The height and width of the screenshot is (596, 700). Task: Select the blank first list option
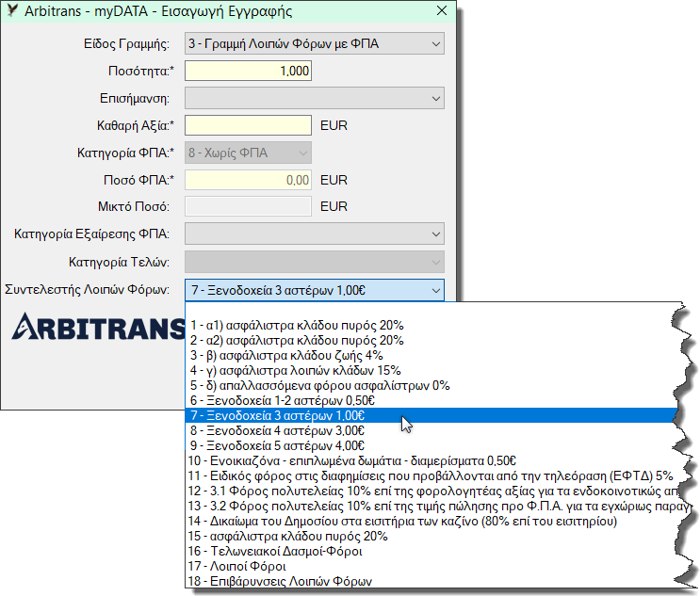[431, 311]
